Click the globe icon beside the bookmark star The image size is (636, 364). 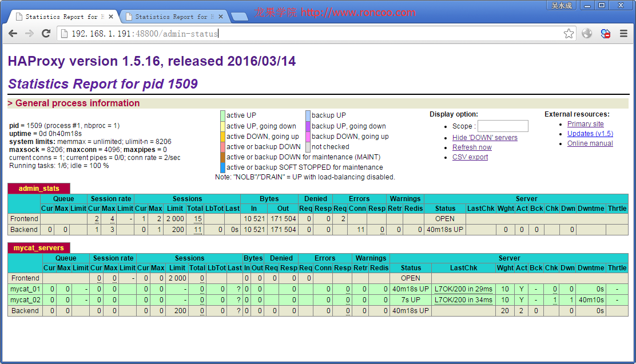click(x=587, y=34)
